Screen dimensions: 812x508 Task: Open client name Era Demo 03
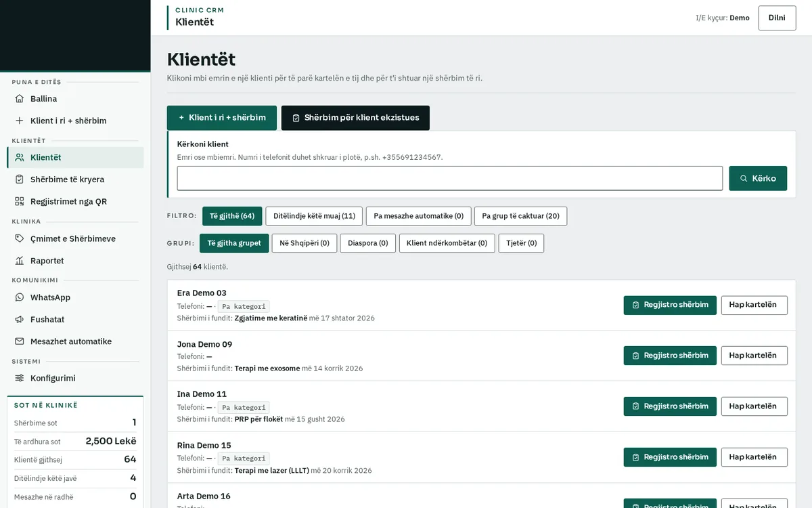pos(202,293)
